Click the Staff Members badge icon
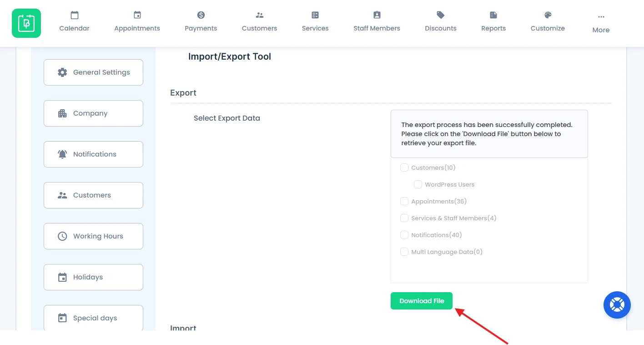Screen dimensions: 644x345 [377, 15]
